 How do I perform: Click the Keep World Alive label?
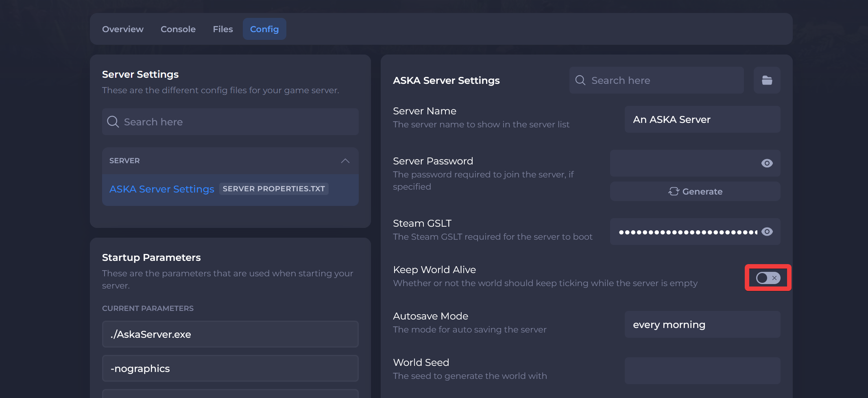pyautogui.click(x=434, y=270)
